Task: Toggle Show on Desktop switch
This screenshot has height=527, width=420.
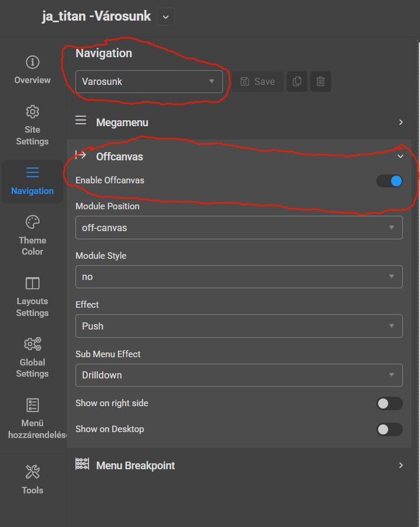Action: point(389,430)
